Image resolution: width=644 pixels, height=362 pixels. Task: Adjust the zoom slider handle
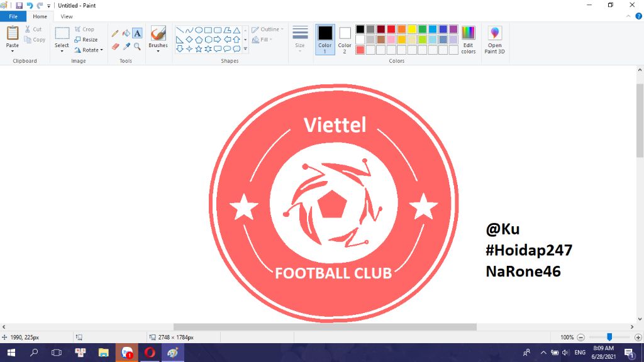click(x=609, y=337)
